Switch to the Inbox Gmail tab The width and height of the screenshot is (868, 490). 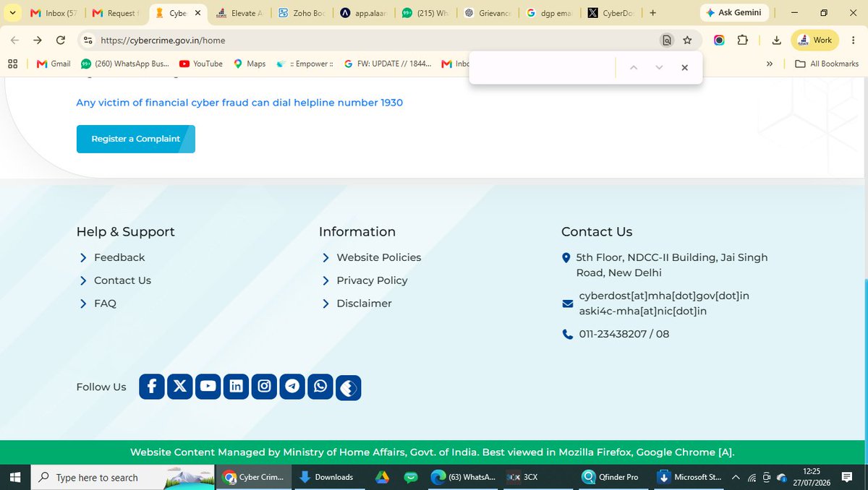[54, 13]
